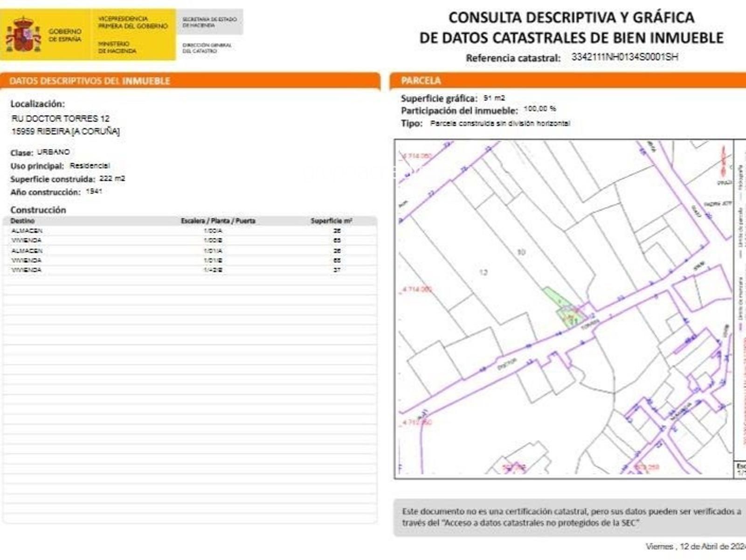Open the Parcela section header
The height and width of the screenshot is (560, 746).
421,81
